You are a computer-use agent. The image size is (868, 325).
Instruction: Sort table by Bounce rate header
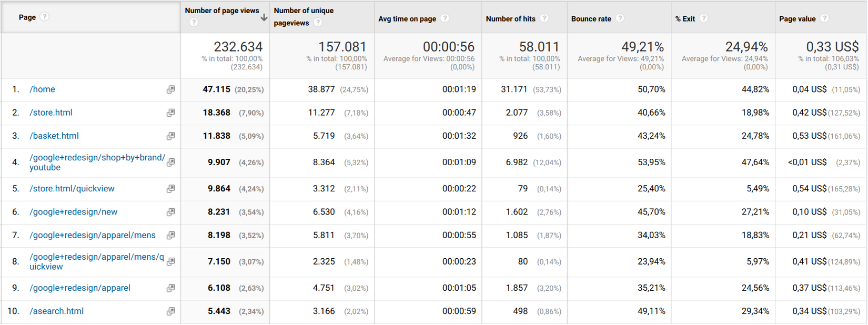[591, 19]
